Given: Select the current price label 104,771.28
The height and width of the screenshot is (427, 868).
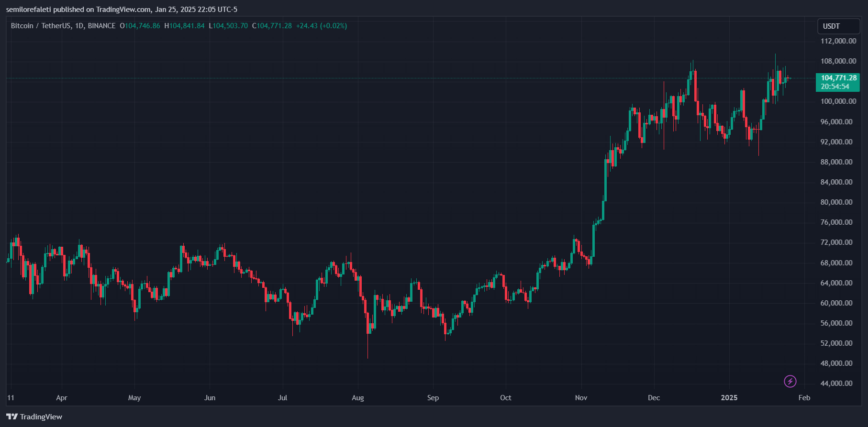Looking at the screenshot, I should pyautogui.click(x=839, y=78).
